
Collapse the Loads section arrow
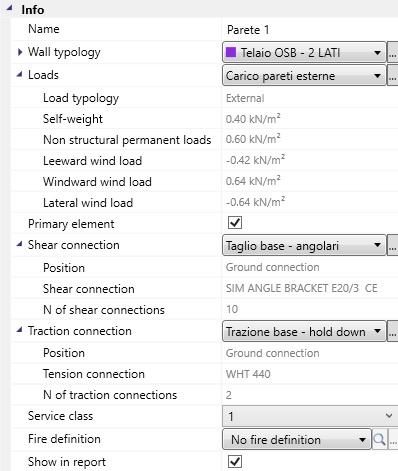(x=20, y=75)
